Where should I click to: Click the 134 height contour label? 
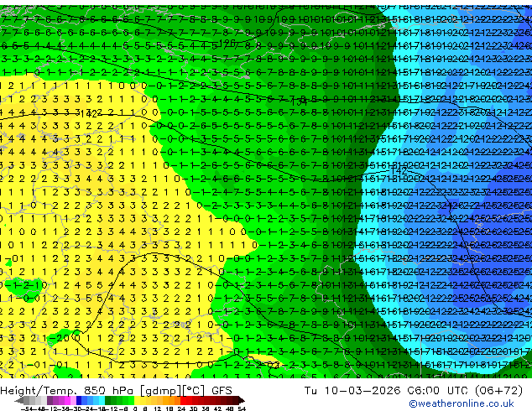click(x=300, y=101)
